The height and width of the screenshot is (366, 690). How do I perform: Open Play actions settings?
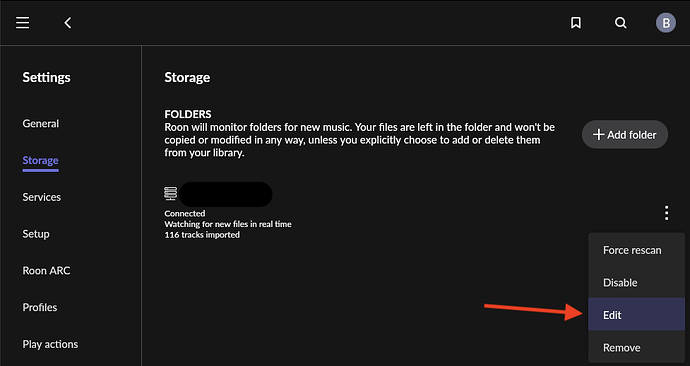coord(50,344)
